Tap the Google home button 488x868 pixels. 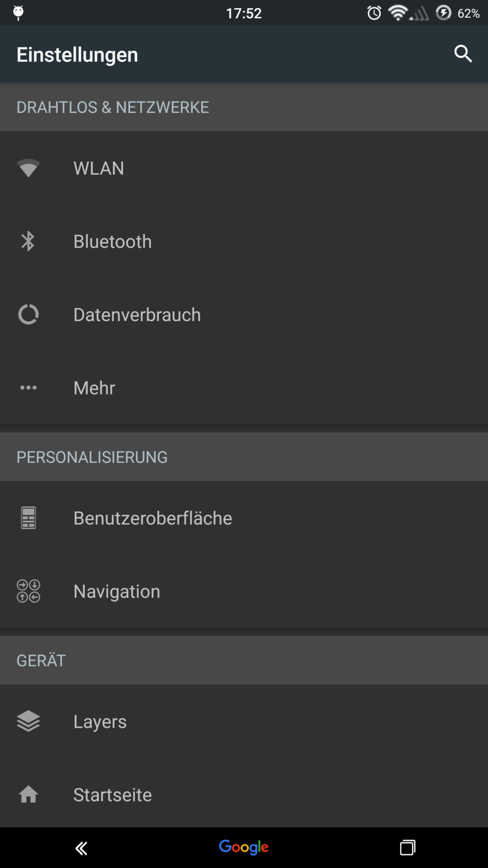click(x=244, y=847)
